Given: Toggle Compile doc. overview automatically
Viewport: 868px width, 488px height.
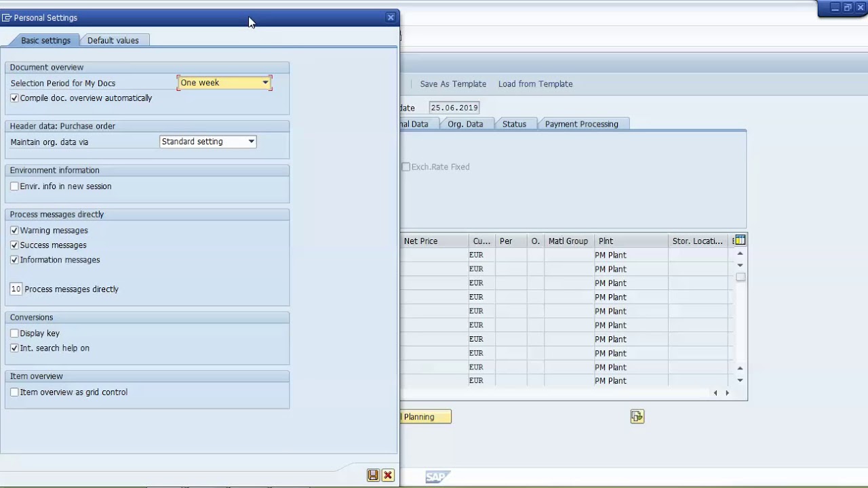Looking at the screenshot, I should pos(14,98).
